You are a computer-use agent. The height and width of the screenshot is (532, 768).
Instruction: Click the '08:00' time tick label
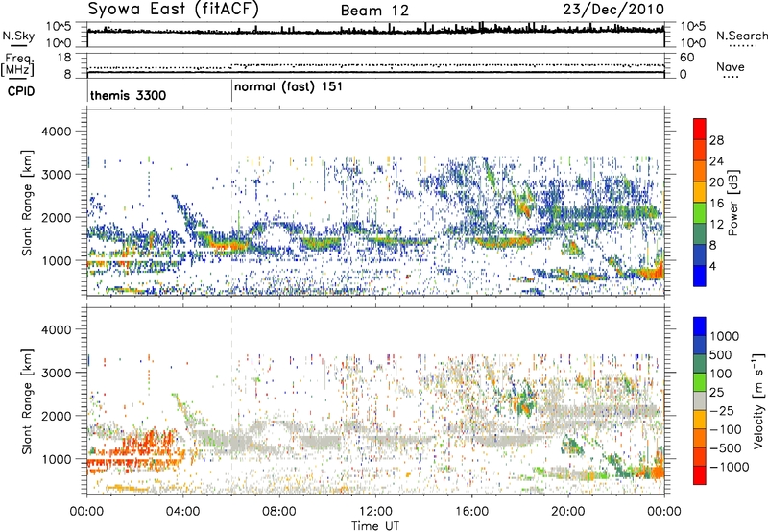click(279, 512)
